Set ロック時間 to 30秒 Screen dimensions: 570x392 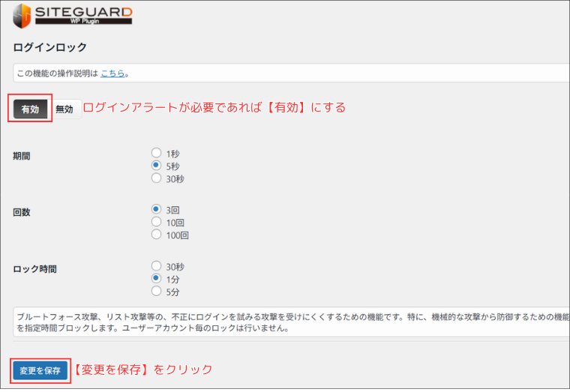tap(156, 266)
